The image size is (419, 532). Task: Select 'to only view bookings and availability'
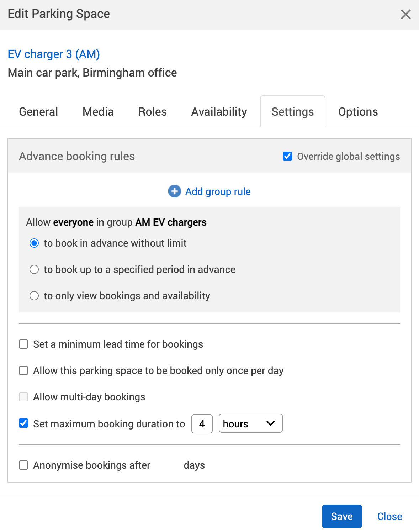pos(34,296)
